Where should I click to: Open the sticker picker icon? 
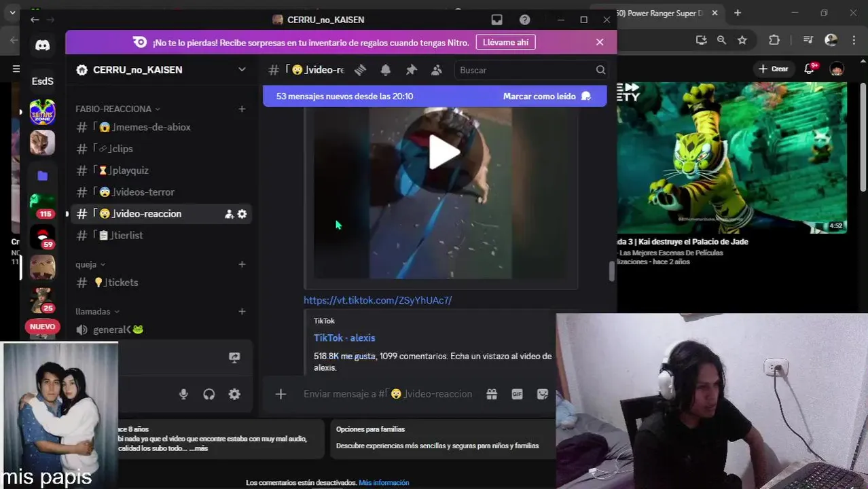pyautogui.click(x=542, y=394)
